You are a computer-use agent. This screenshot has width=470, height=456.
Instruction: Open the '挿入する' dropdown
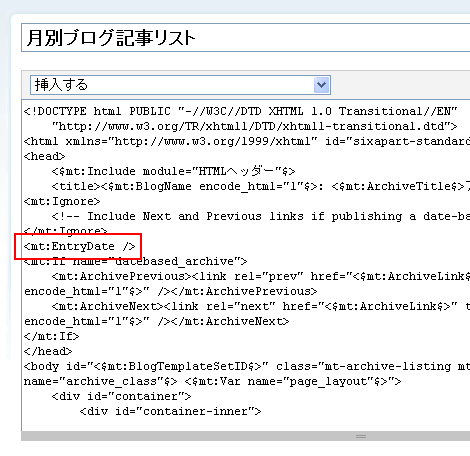pos(180,85)
